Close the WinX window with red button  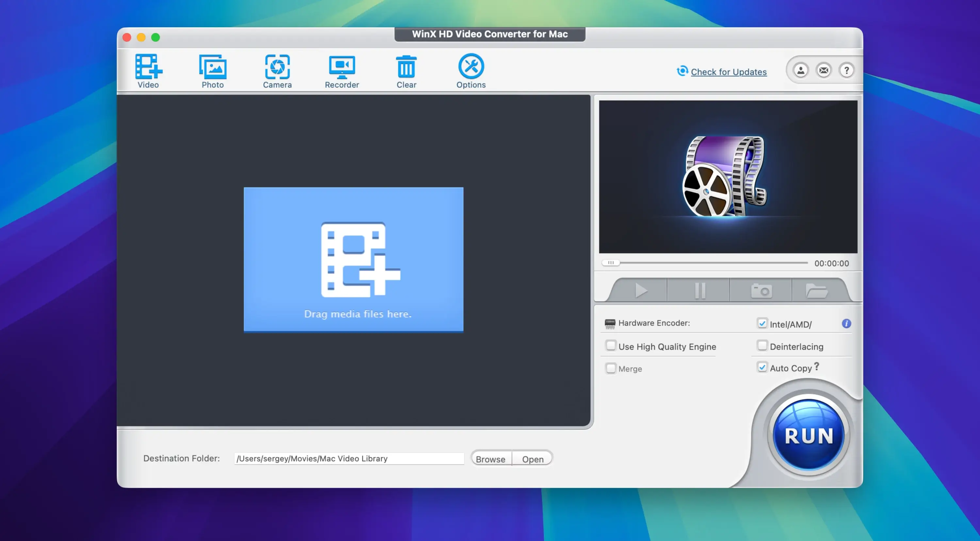(127, 37)
